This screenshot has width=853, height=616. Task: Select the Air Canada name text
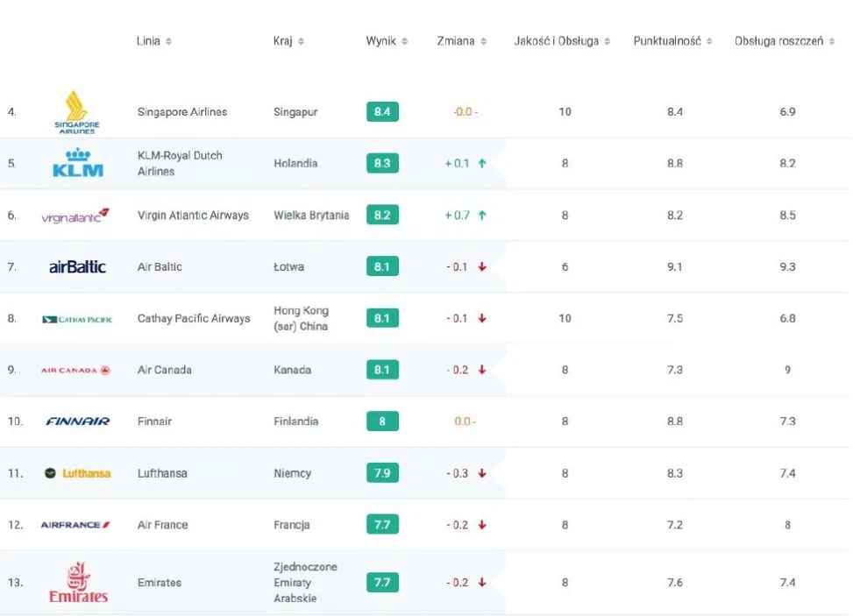[x=164, y=370]
